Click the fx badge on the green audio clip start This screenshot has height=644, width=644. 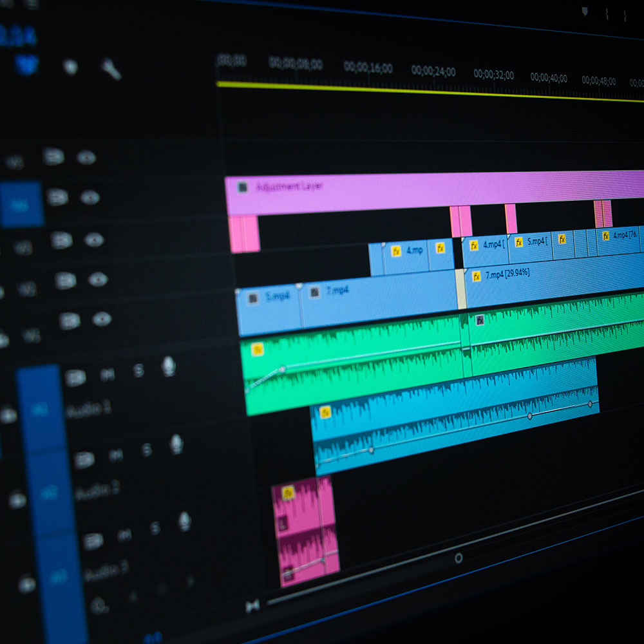point(257,349)
